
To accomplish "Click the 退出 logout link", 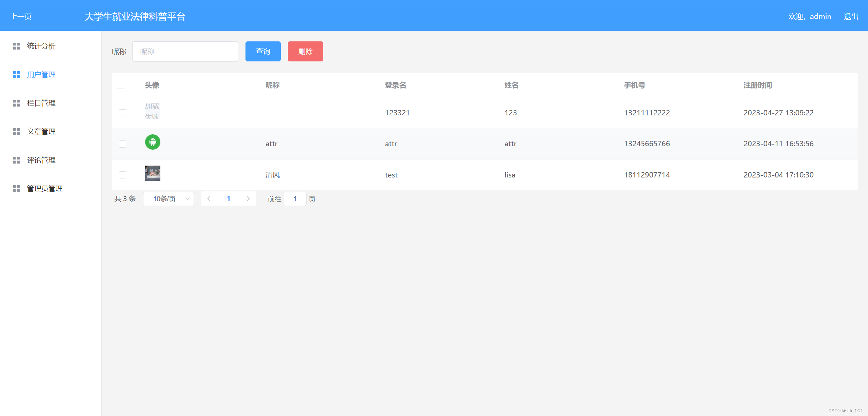I will coord(851,17).
